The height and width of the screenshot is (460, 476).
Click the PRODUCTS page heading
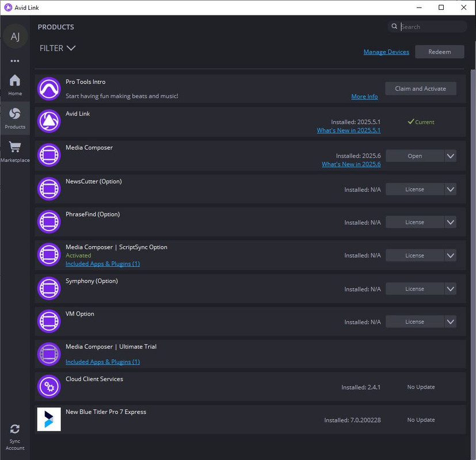(56, 27)
